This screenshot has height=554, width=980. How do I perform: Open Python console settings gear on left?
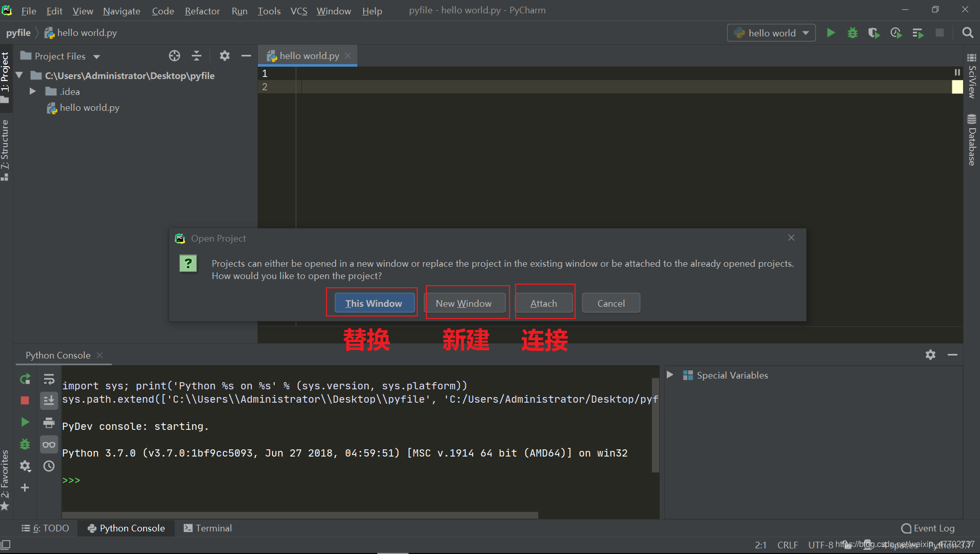pyautogui.click(x=25, y=466)
